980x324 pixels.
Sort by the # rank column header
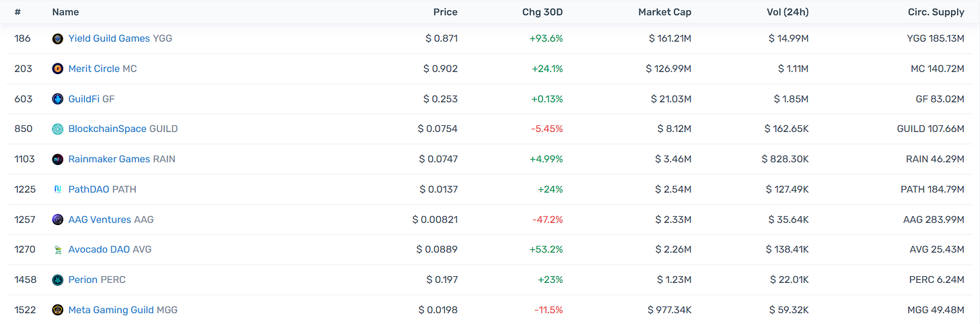point(17,12)
